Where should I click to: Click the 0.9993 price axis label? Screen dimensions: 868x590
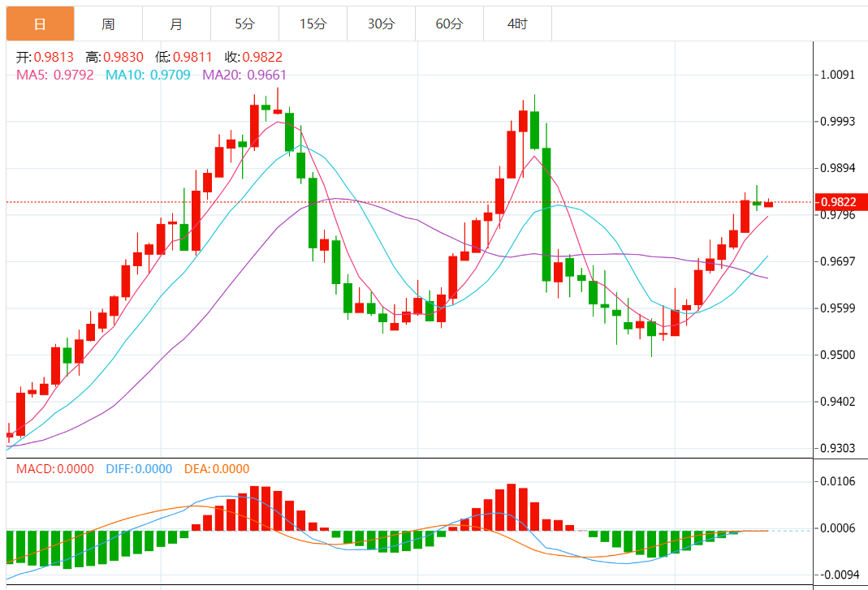pyautogui.click(x=838, y=121)
